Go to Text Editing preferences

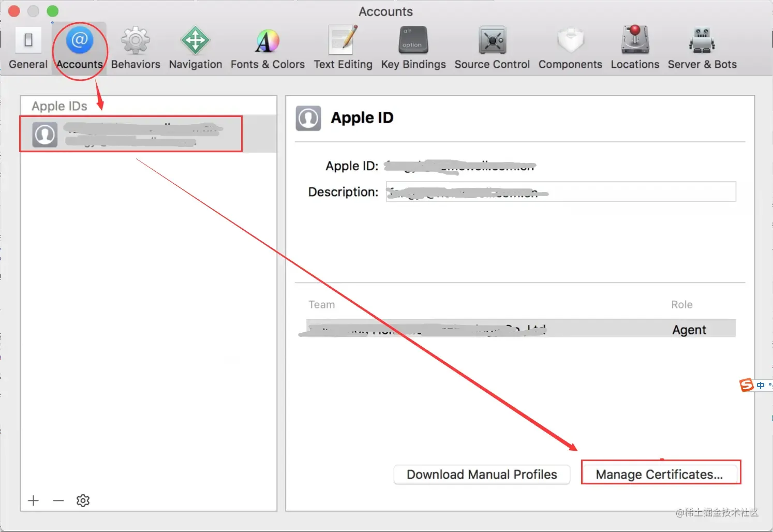343,48
